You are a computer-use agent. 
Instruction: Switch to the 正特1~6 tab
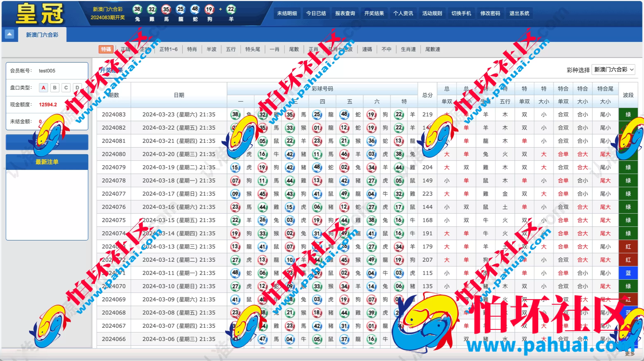(168, 49)
